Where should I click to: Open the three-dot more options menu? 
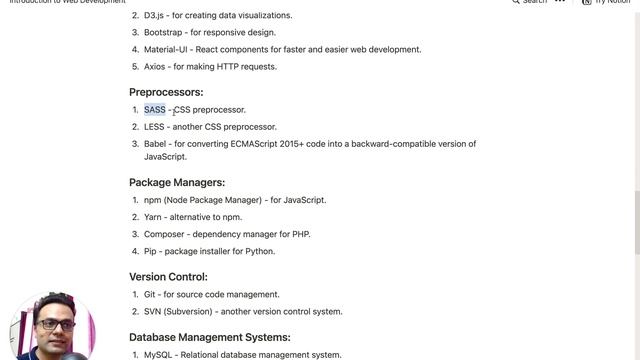click(x=560, y=1)
